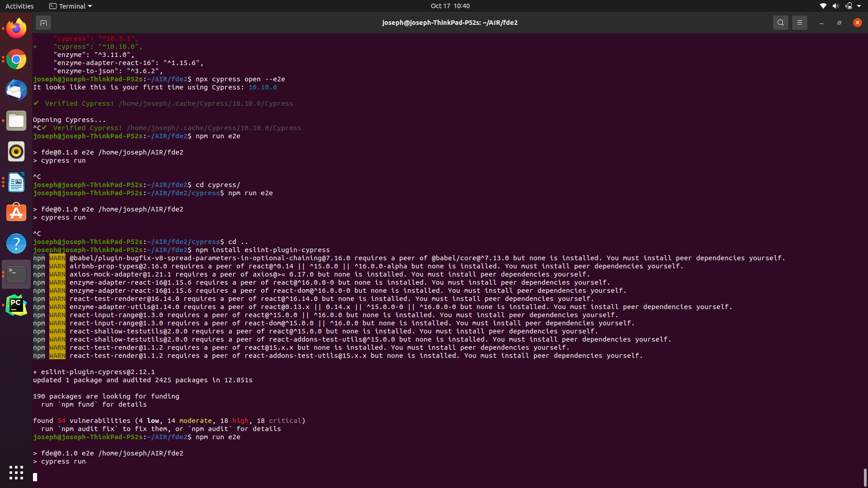The width and height of the screenshot is (868, 488).
Task: Open new terminal tab button
Action: coord(43,23)
